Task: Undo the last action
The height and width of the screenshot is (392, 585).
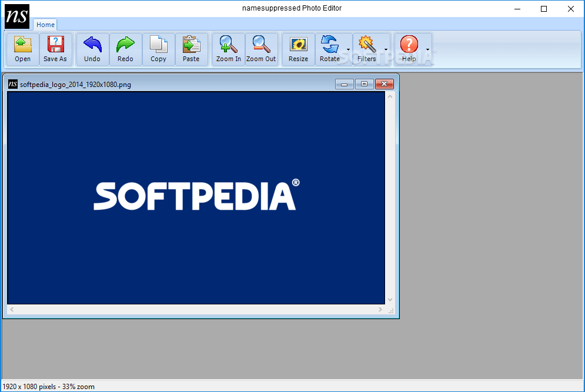Action: [x=92, y=49]
